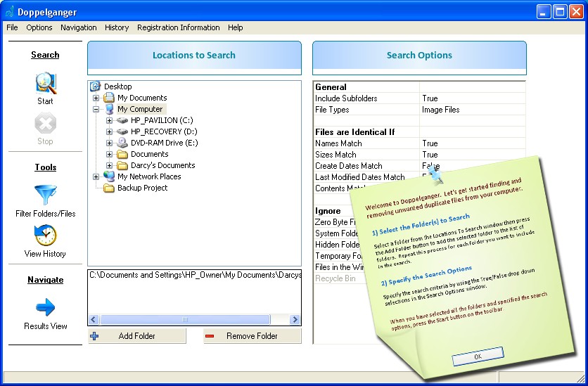This screenshot has height=386, width=588.
Task: Select the listed C:\Documents and Settings path
Action: (x=195, y=275)
